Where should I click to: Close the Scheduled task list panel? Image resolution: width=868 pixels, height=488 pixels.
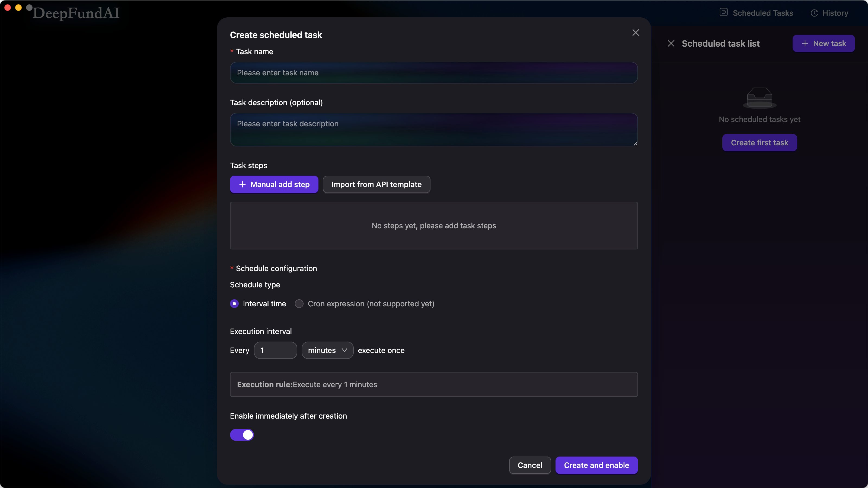tap(671, 43)
